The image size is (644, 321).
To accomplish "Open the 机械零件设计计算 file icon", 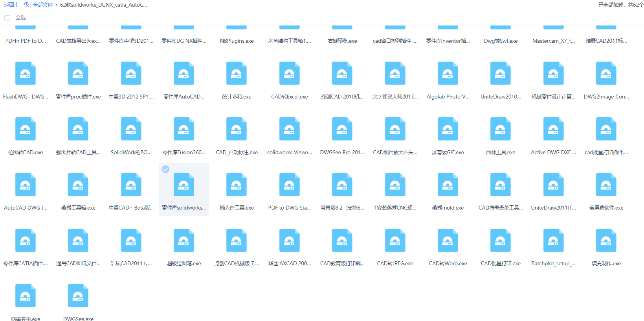I will click(x=554, y=73).
